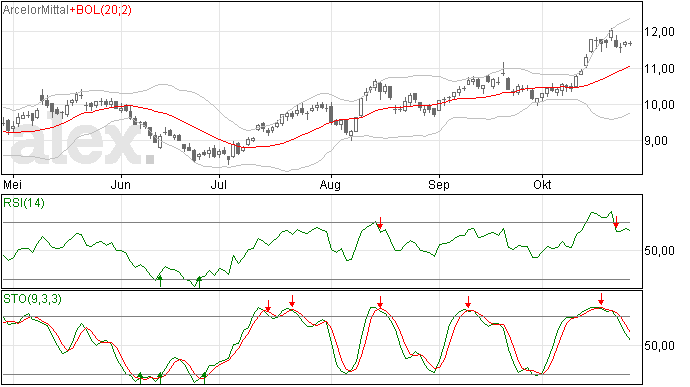
Task: Click the STO red sell arrow in October
Action: point(601,299)
